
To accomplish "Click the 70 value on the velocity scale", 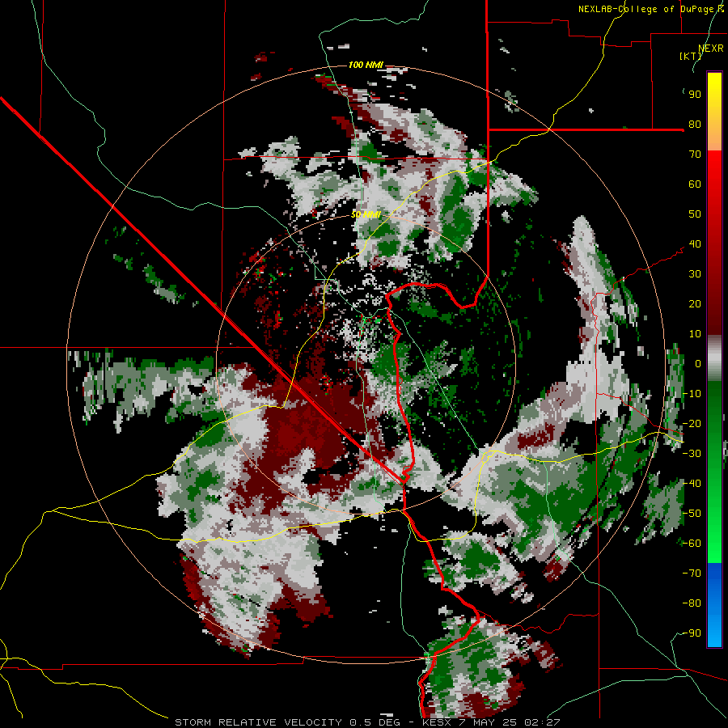I will (695, 154).
